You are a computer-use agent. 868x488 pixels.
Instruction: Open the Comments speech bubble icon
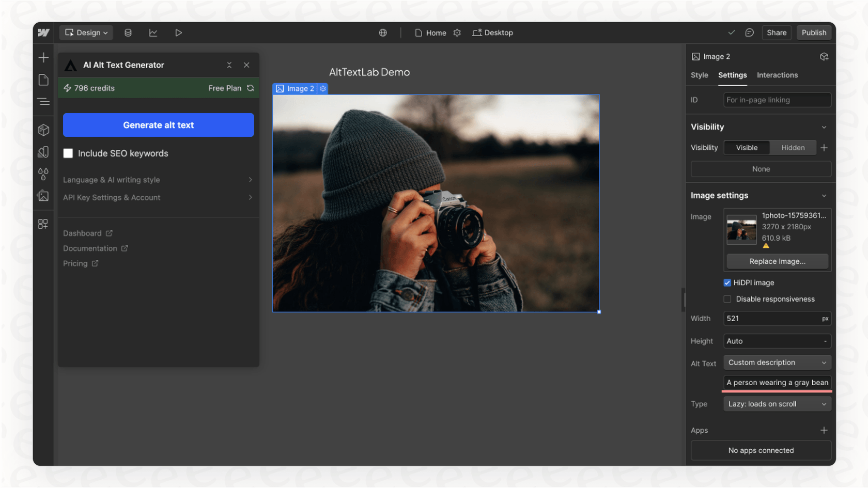tap(749, 33)
